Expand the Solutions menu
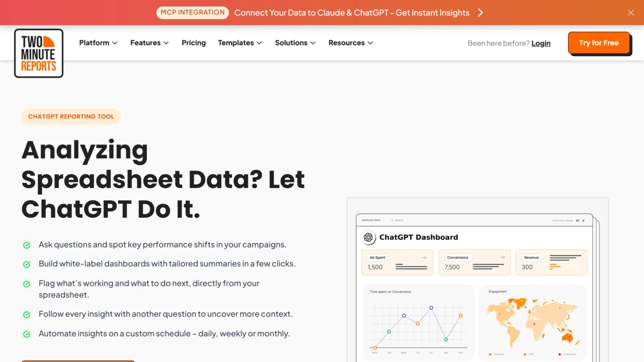Viewport: 644px width, 362px height. tap(295, 43)
